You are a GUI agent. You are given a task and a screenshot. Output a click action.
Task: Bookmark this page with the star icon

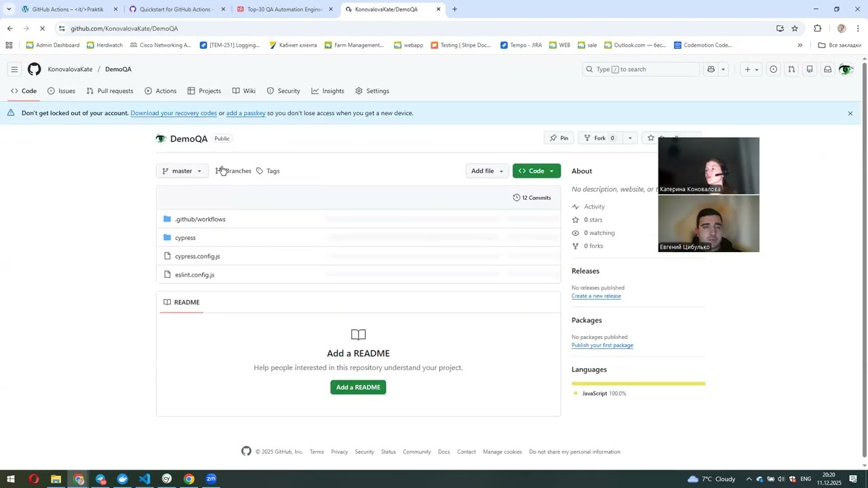pyautogui.click(x=795, y=28)
